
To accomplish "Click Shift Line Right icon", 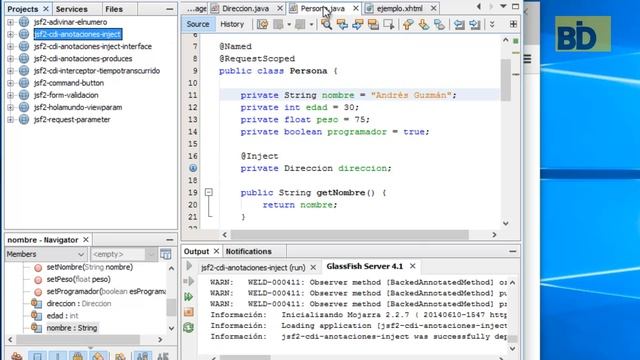I will [x=474, y=24].
